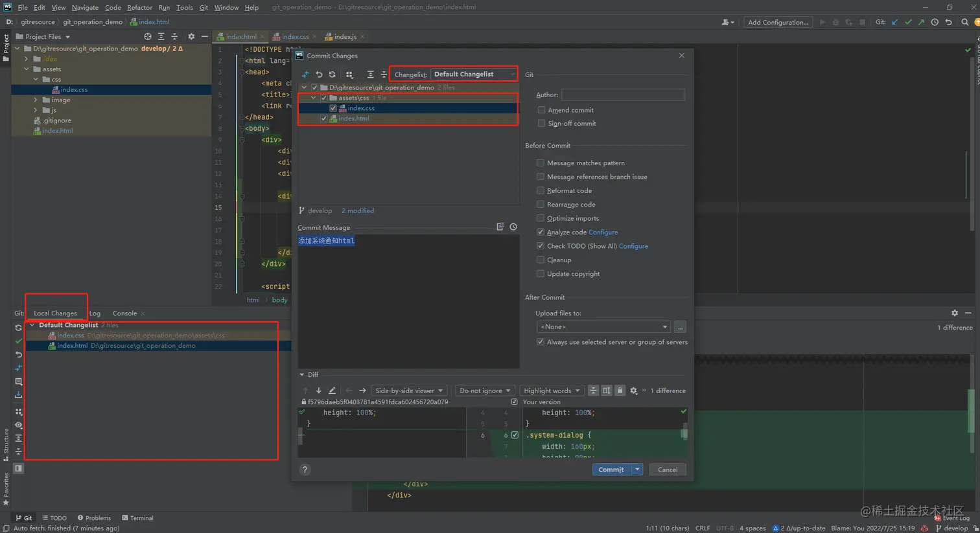Image resolution: width=980 pixels, height=533 pixels.
Task: Switch to the Local Changes tab
Action: 55,313
